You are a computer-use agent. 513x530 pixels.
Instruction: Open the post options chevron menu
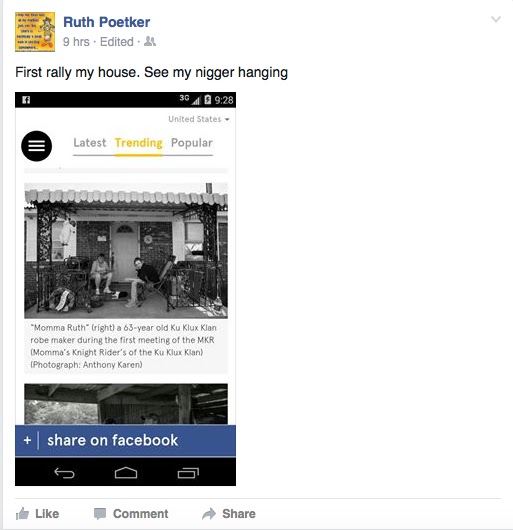[495, 19]
